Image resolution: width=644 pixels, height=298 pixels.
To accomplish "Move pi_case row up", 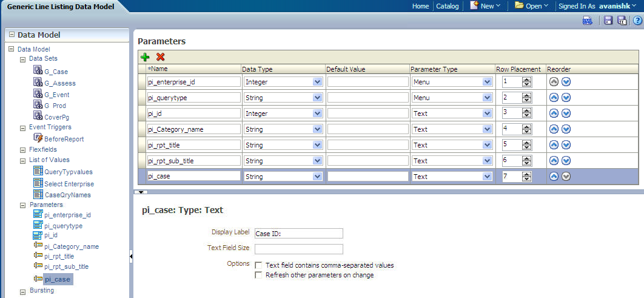I will 554,177.
